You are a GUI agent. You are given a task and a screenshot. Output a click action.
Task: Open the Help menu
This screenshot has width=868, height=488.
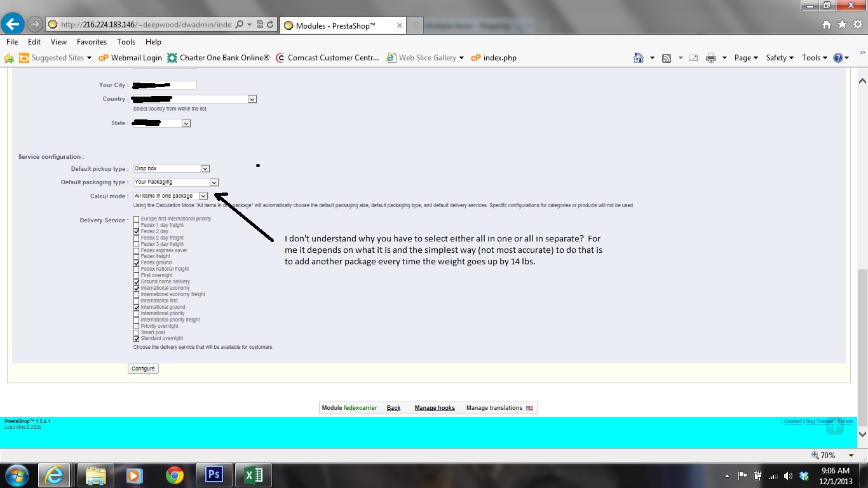tap(153, 42)
